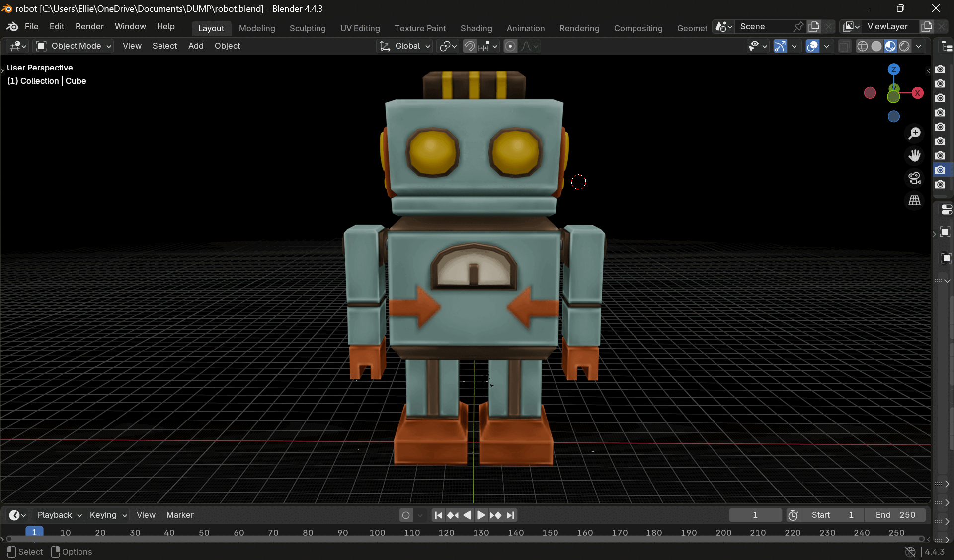Toggle snapping magnet icon
Image resolution: width=954 pixels, height=560 pixels.
pyautogui.click(x=469, y=46)
